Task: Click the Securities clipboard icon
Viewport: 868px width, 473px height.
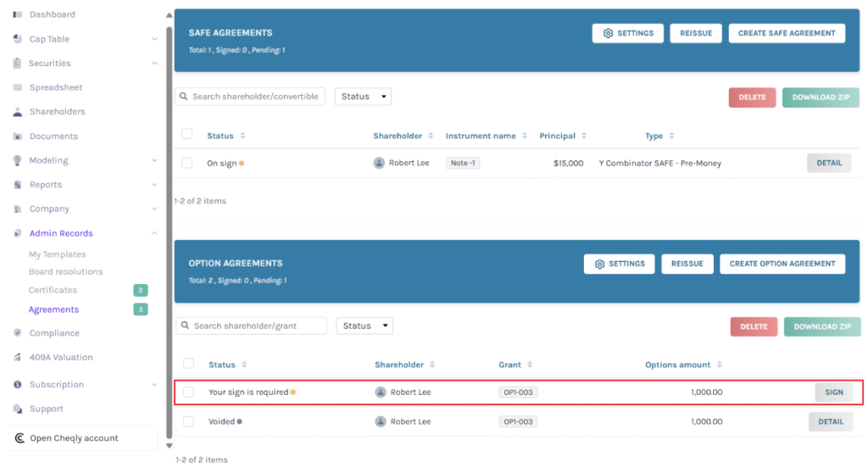Action: click(x=17, y=63)
